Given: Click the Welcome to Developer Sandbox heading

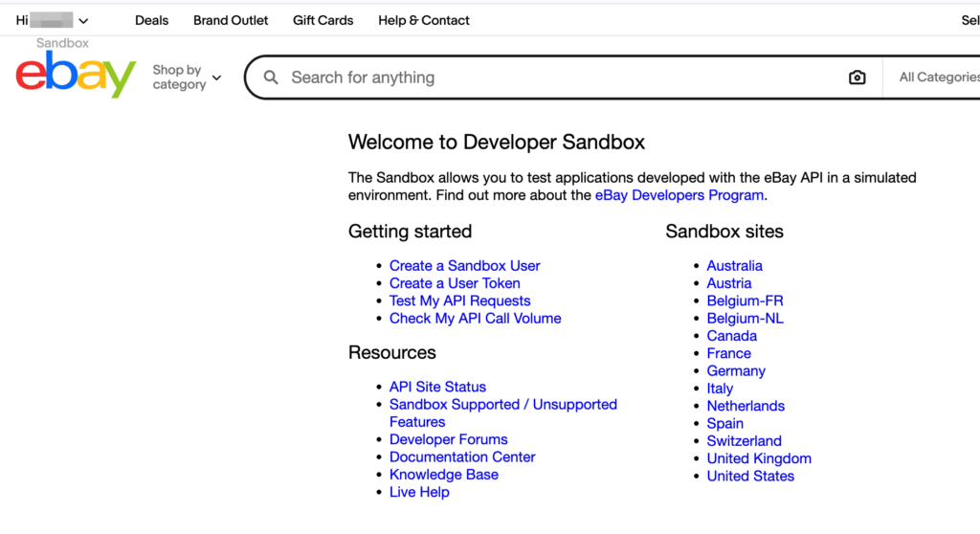Looking at the screenshot, I should 497,142.
